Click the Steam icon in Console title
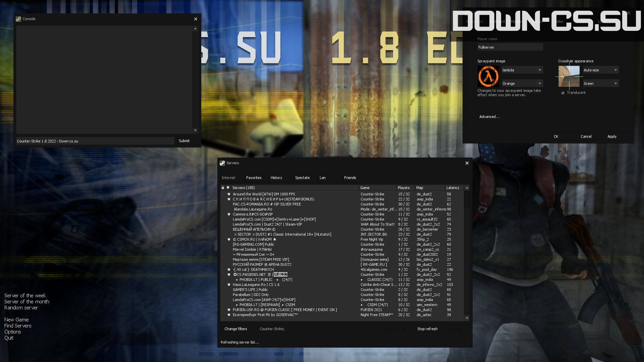644x362 pixels. click(18, 19)
